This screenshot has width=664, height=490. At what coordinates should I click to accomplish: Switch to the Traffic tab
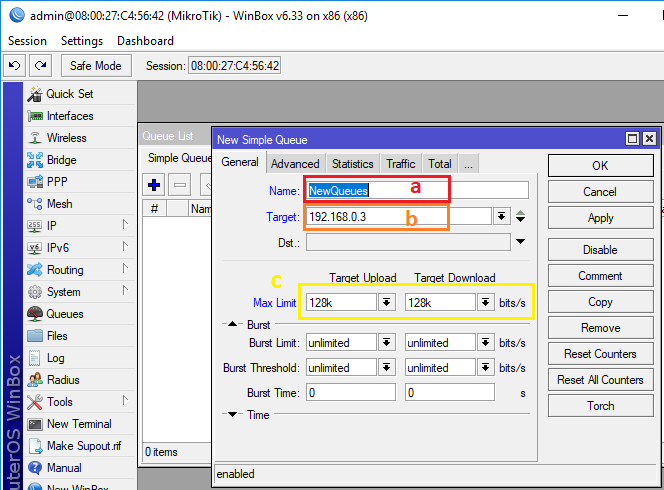click(401, 164)
